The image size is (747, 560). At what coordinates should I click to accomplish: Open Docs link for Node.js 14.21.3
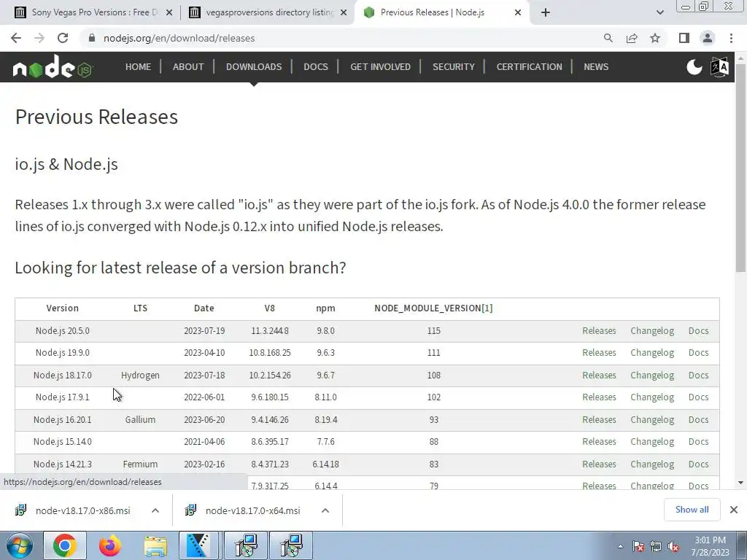(698, 464)
